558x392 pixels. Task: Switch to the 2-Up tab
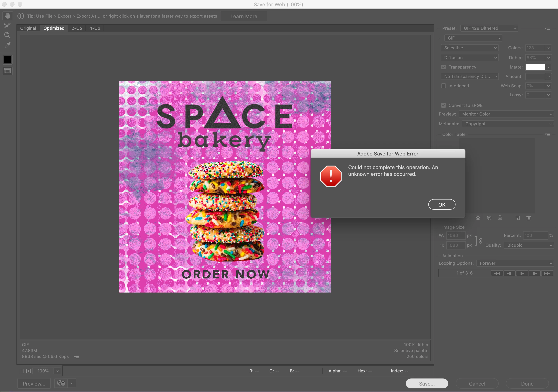[76, 28]
